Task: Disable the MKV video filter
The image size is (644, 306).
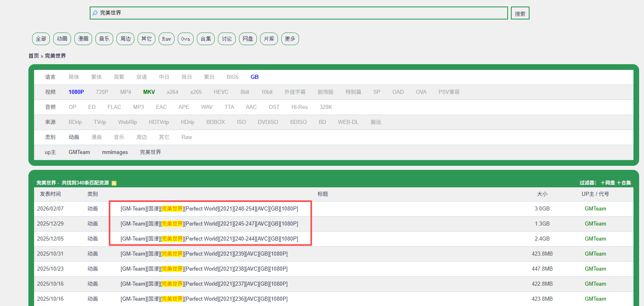Action: tap(149, 92)
